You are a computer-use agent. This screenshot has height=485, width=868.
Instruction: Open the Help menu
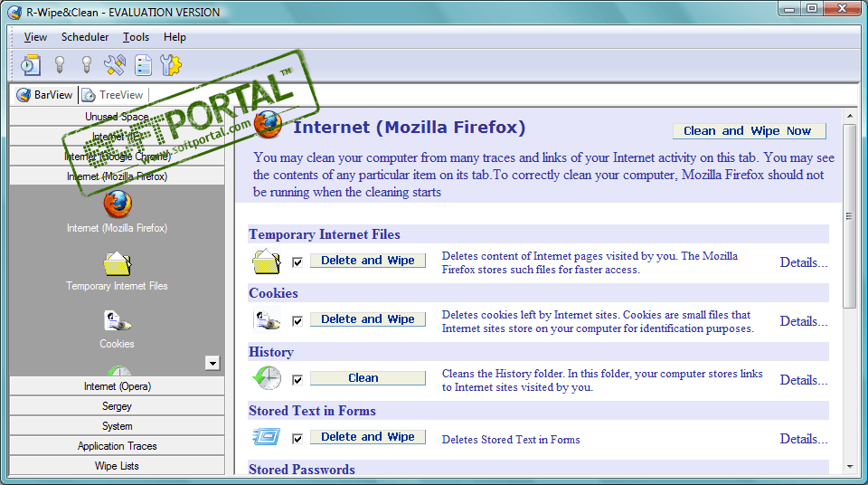click(x=175, y=37)
